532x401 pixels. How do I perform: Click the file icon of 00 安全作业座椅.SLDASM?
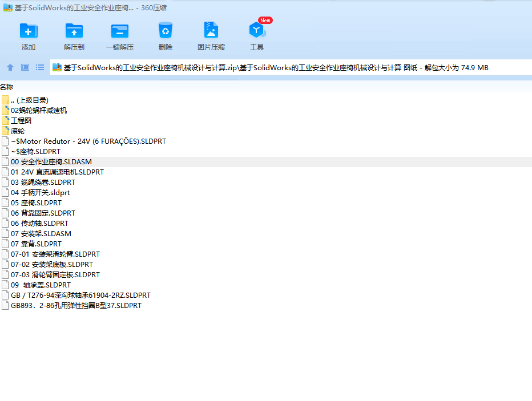(x=5, y=161)
